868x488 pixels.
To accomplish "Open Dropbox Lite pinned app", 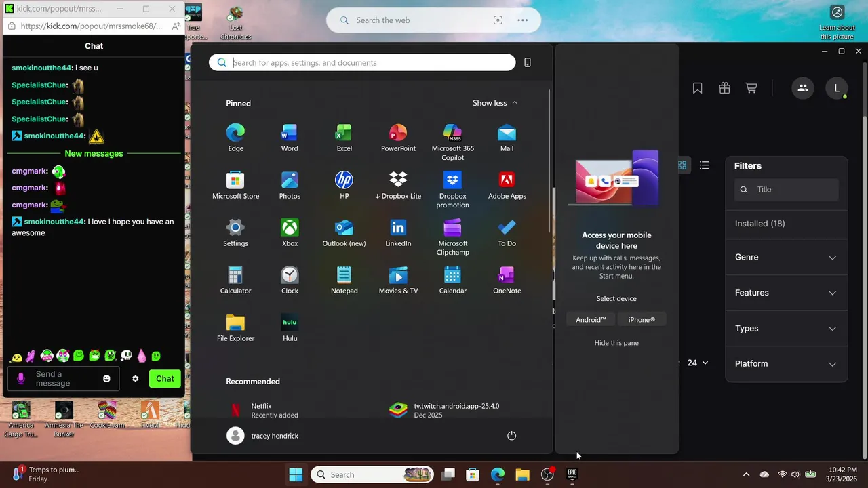I will [x=398, y=185].
